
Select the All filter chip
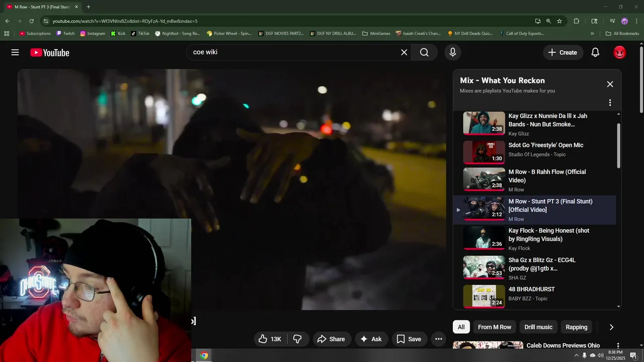point(461,327)
